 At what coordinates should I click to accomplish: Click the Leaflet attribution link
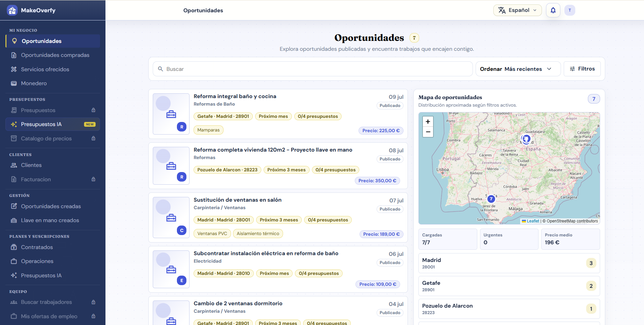coord(533,221)
